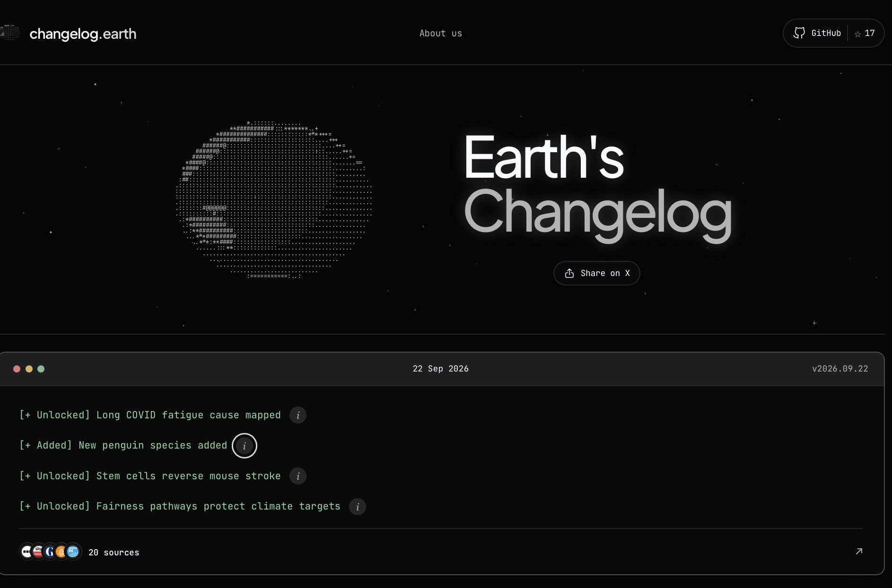892x588 pixels.
Task: Select 'New penguin species added' entry
Action: pos(123,445)
